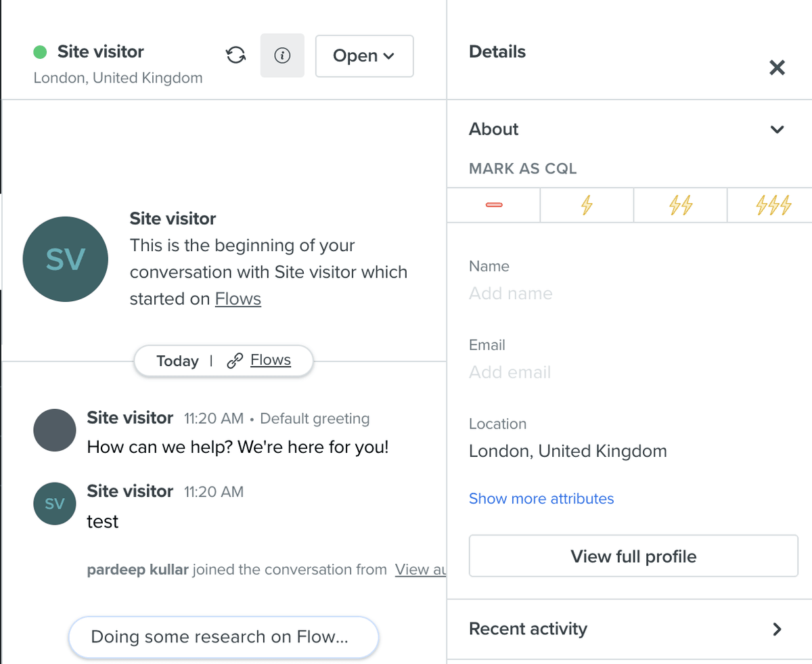Open the Flows link in intro text
The width and height of the screenshot is (812, 664).
[x=238, y=299]
